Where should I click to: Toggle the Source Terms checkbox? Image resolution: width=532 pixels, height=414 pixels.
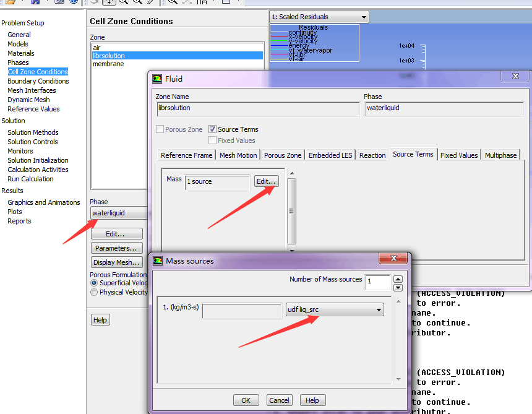(212, 129)
